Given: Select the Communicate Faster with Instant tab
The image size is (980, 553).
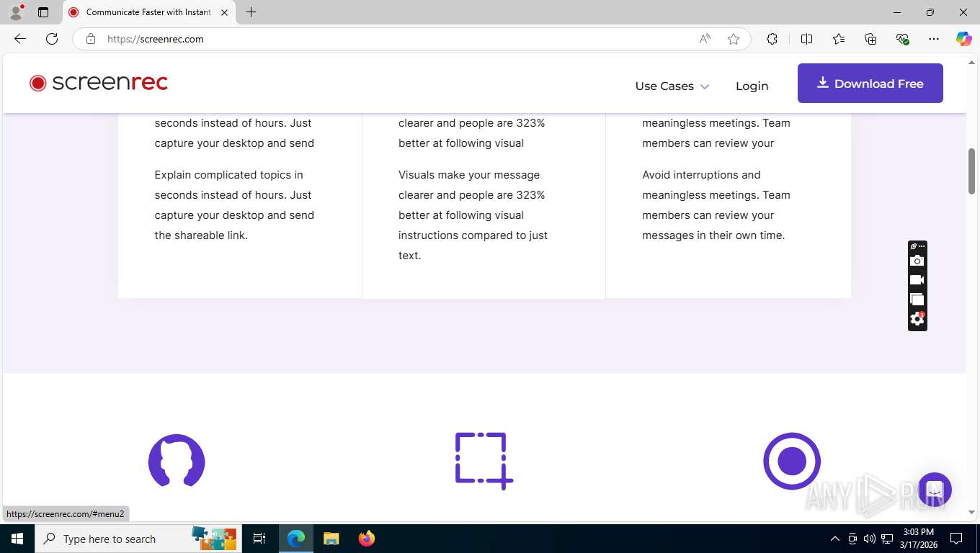Looking at the screenshot, I should point(148,12).
